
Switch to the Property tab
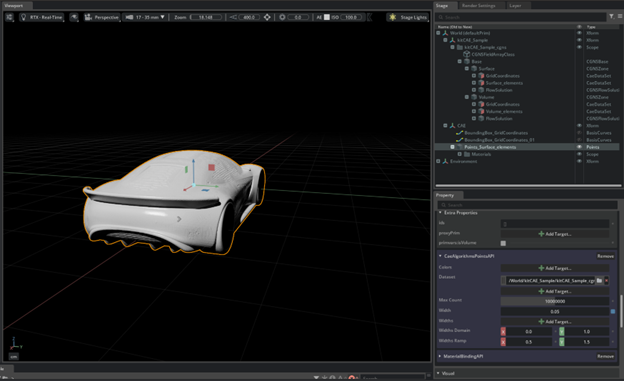coord(445,195)
